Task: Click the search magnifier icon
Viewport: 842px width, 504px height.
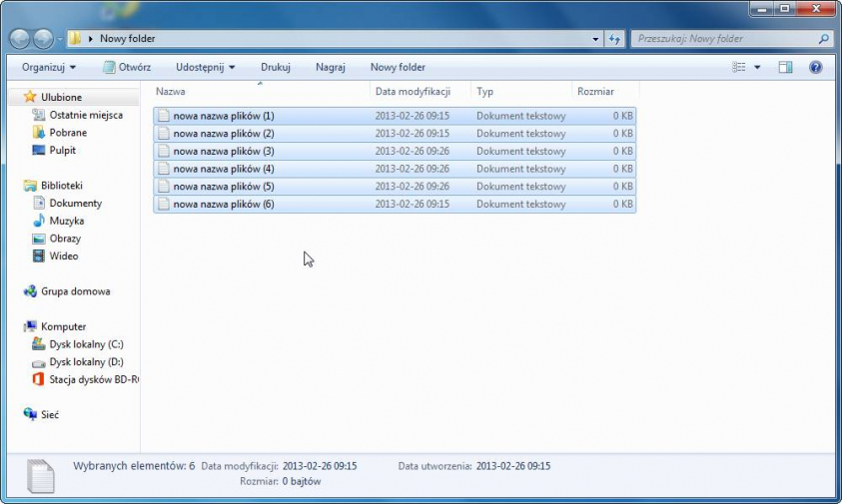Action: [x=824, y=39]
